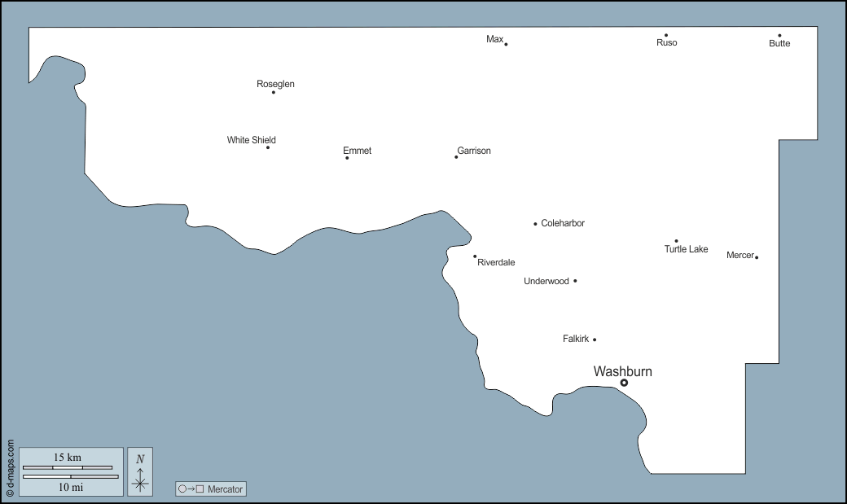Select the Ruso town label

coord(666,42)
